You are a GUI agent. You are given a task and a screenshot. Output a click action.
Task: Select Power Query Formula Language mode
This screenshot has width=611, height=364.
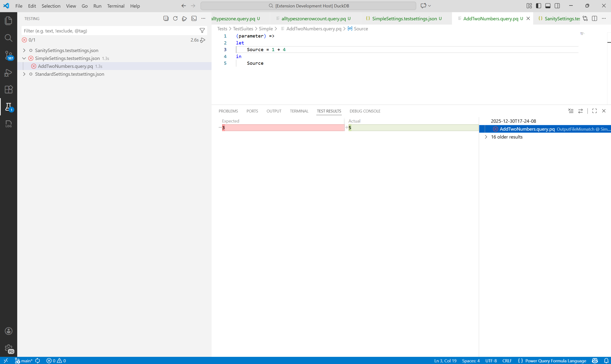point(556,361)
